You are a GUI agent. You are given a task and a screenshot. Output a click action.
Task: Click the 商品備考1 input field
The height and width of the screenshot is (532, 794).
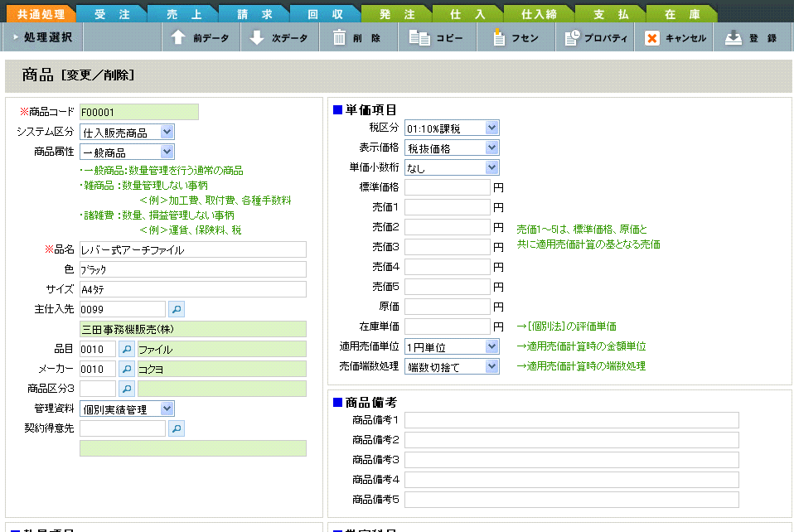[572, 420]
